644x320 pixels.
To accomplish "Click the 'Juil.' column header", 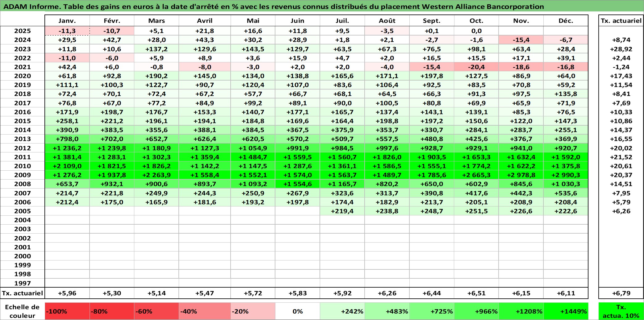I will click(342, 21).
